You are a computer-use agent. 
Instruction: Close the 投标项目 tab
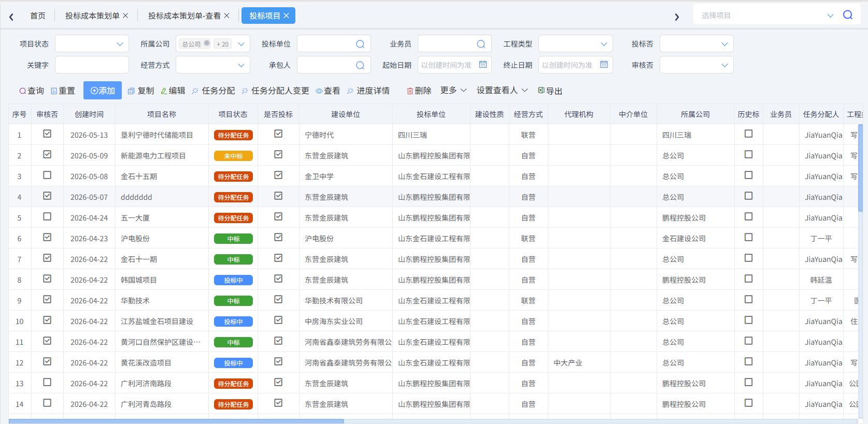click(x=287, y=16)
